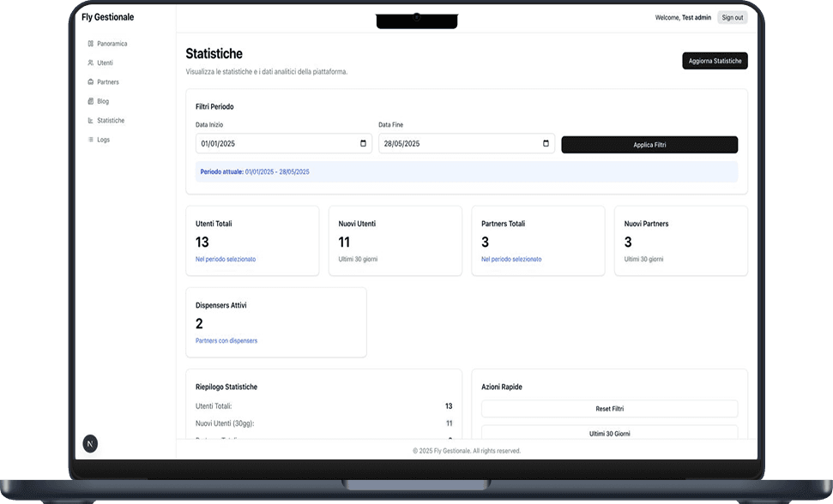Click the Logs list icon
The image size is (833, 504).
tap(91, 140)
